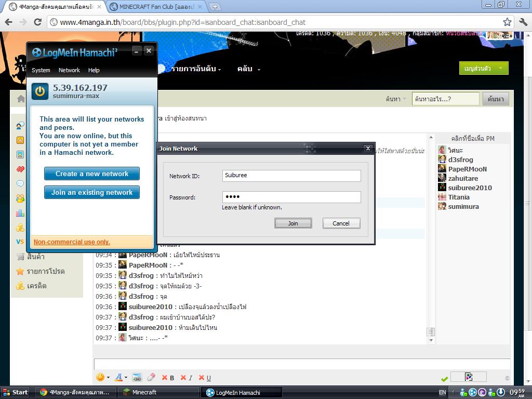Click the VS sidebar icon
532x399 pixels.
tap(20, 242)
